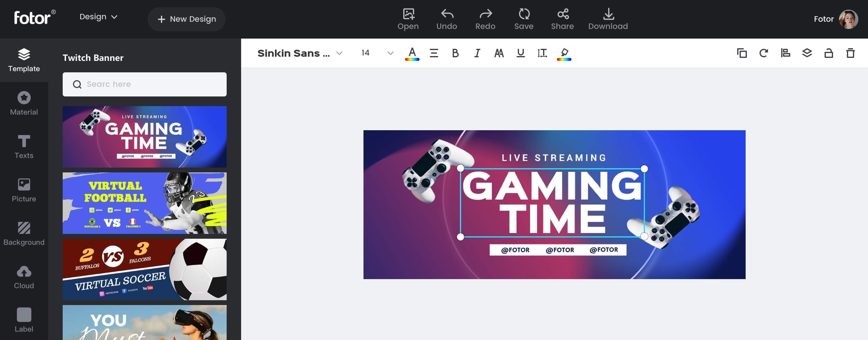Click the Undo icon in toolbar
Screen dimensions: 868x340
(x=447, y=19)
